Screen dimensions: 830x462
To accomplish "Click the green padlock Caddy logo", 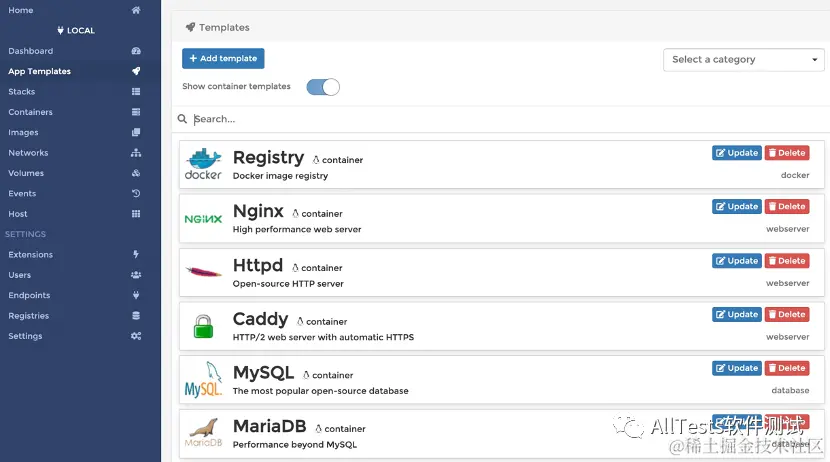I will coord(203,326).
